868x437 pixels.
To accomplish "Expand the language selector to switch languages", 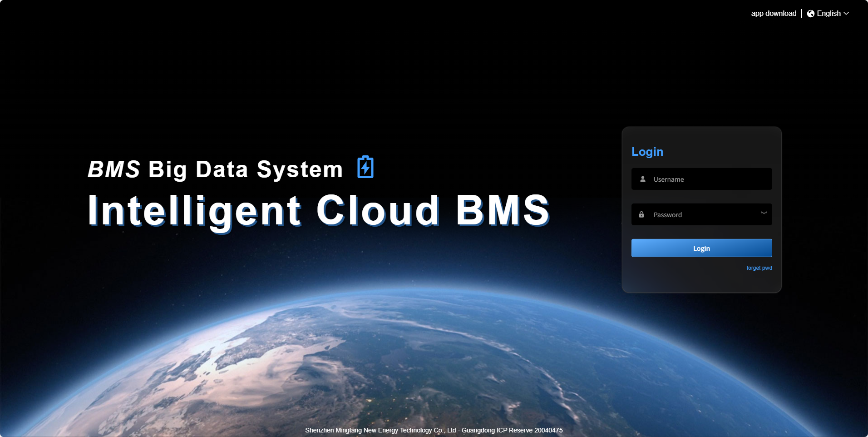I will [x=829, y=13].
